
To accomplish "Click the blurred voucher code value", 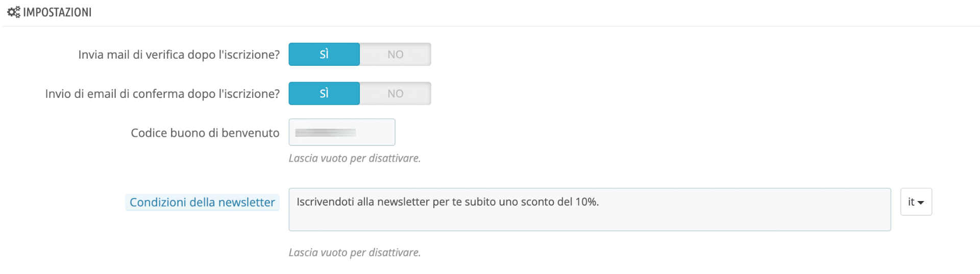I will pyautogui.click(x=325, y=133).
